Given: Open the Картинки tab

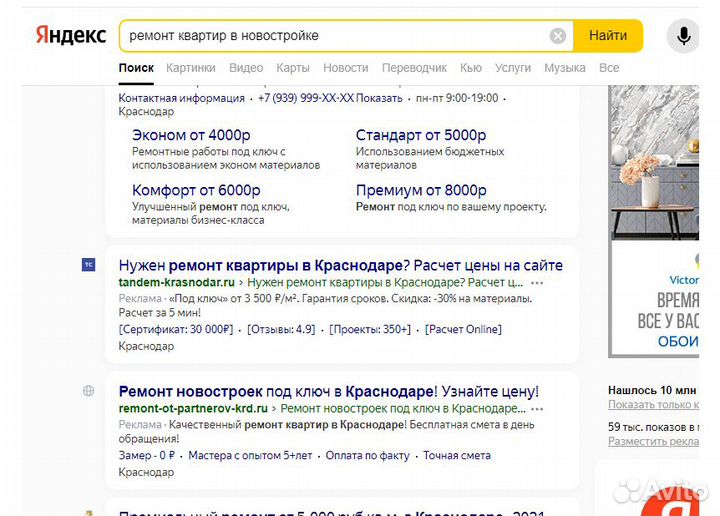Looking at the screenshot, I should [x=191, y=68].
